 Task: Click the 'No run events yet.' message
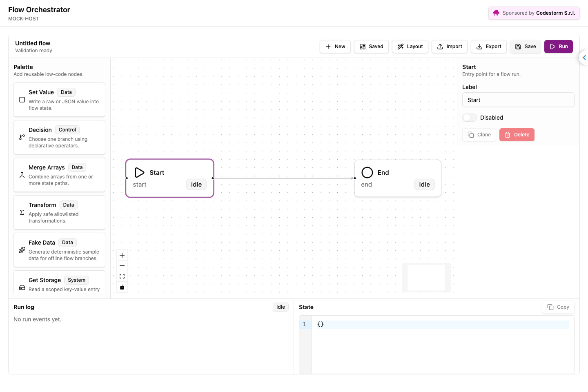pyautogui.click(x=38, y=319)
